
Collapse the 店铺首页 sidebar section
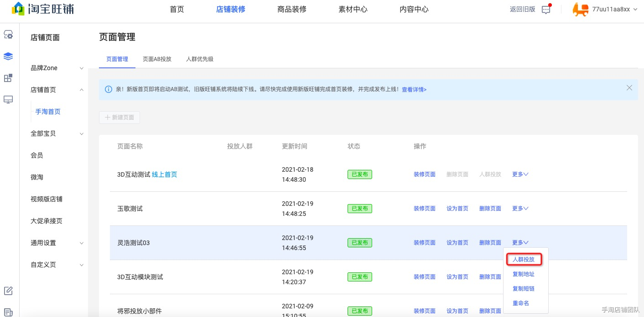pyautogui.click(x=56, y=90)
